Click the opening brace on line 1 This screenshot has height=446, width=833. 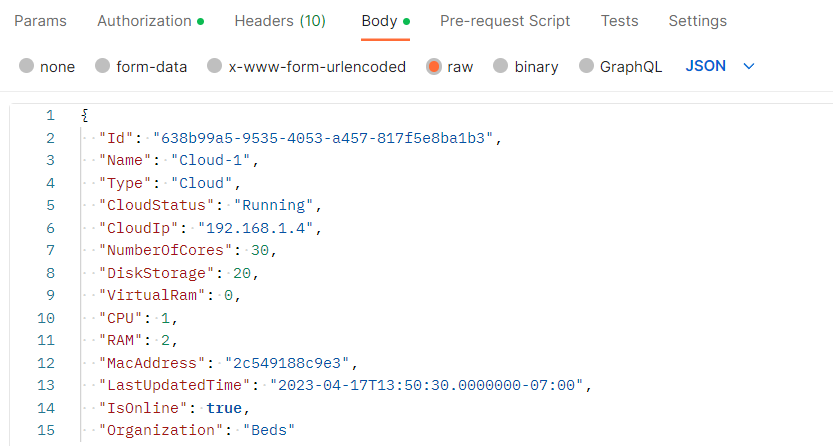tap(84, 115)
